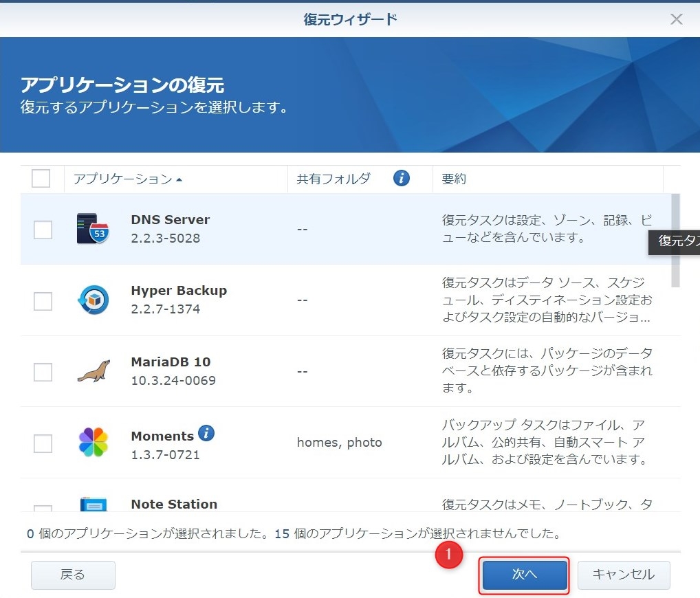Click the Hyper Backup application icon

pos(93,300)
